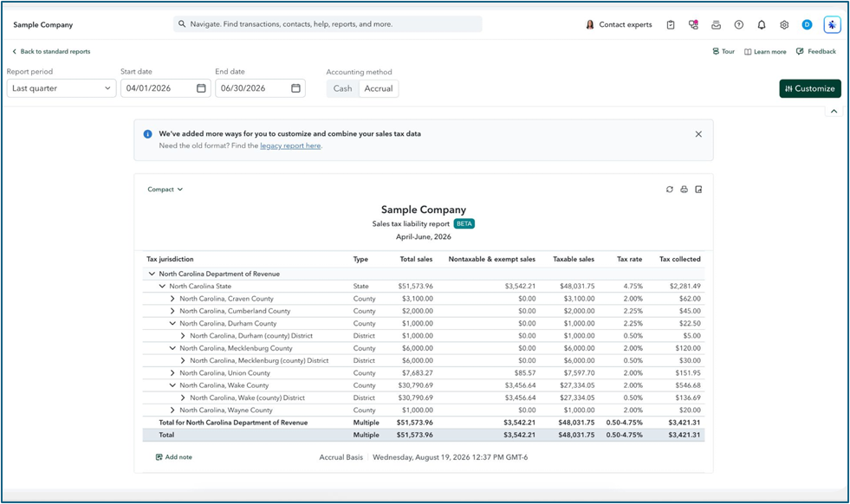
Task: Click the AI assistant sparkle icon
Action: click(832, 25)
